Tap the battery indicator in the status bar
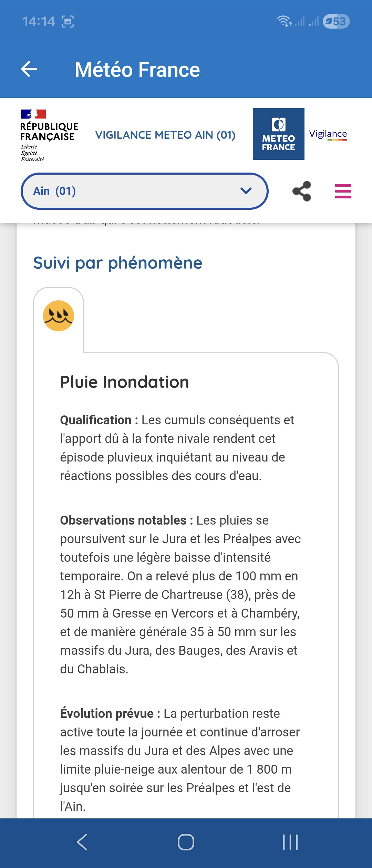 click(336, 21)
